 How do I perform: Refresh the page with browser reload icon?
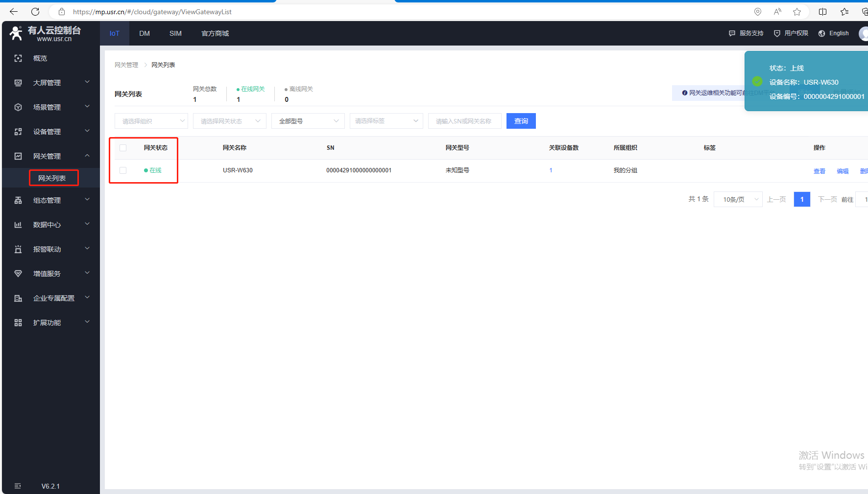pos(35,12)
